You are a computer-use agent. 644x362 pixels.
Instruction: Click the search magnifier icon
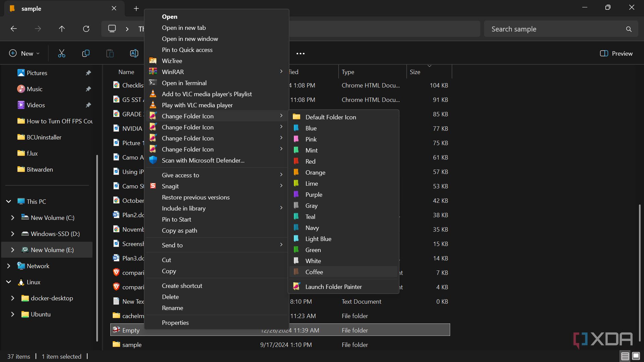coord(629,29)
